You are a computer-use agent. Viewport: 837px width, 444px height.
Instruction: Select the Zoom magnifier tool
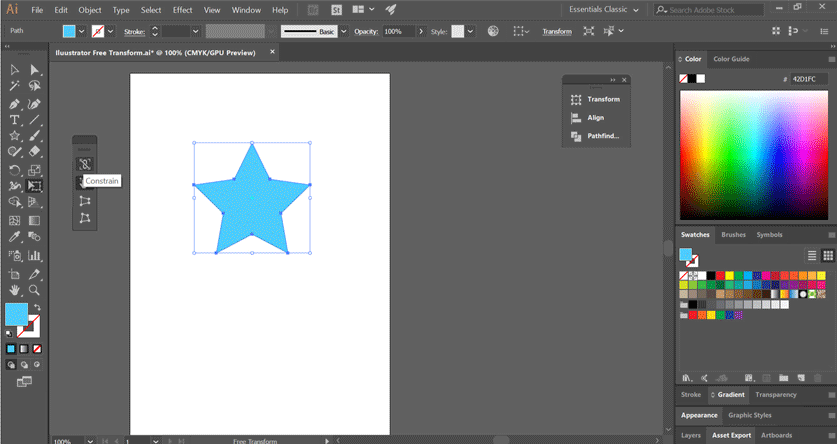pos(35,289)
